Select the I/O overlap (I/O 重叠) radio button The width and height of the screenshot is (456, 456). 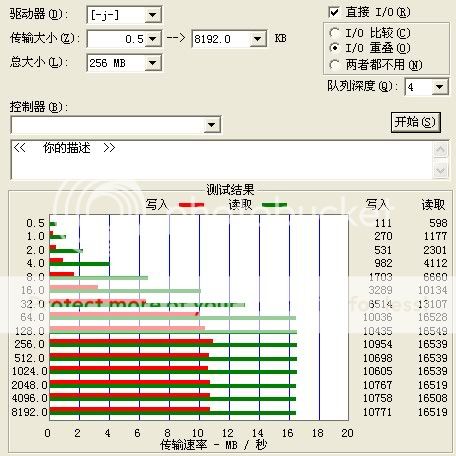[334, 48]
